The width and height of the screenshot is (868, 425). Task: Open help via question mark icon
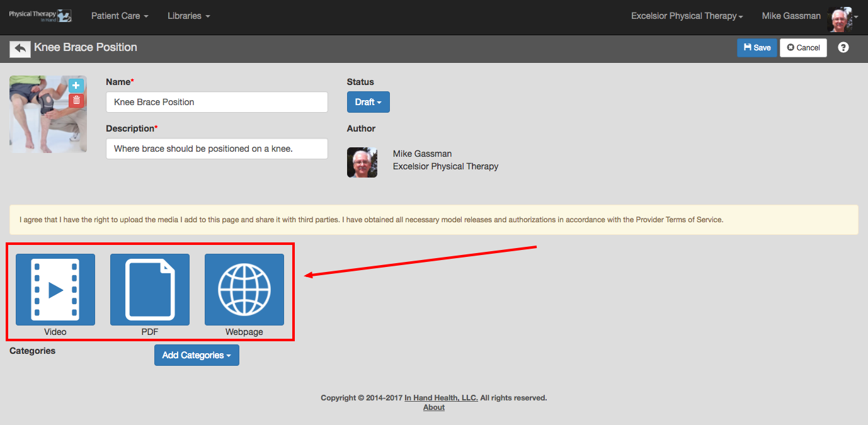click(x=843, y=47)
